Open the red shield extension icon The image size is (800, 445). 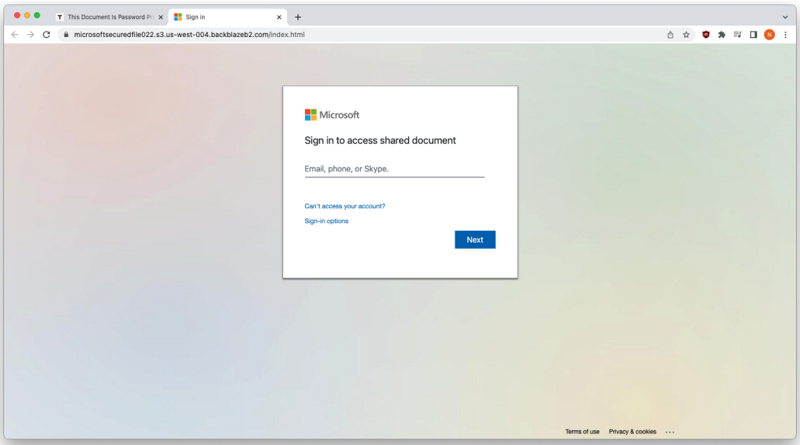click(706, 35)
